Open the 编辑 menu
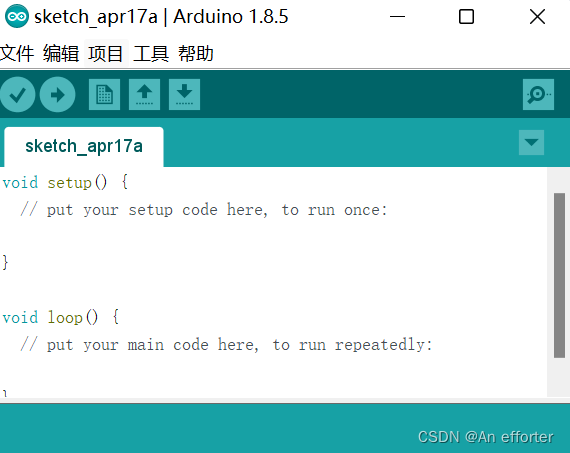 click(61, 53)
